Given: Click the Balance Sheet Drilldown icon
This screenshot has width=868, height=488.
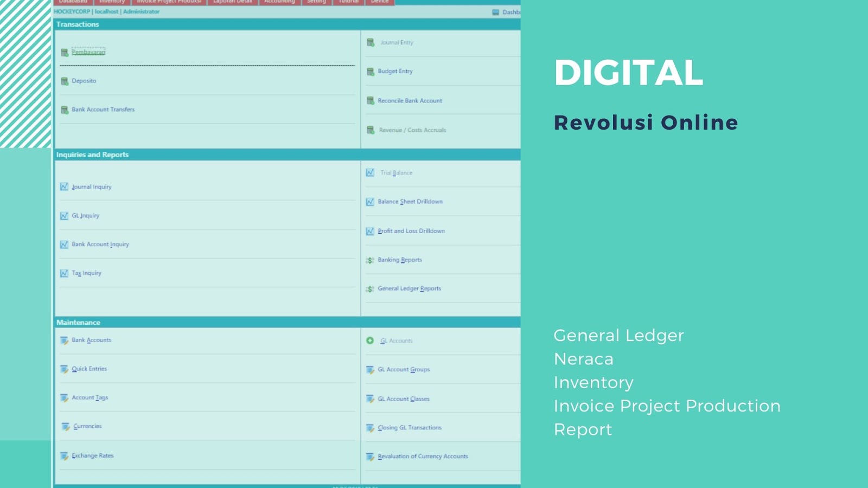Looking at the screenshot, I should click(370, 202).
